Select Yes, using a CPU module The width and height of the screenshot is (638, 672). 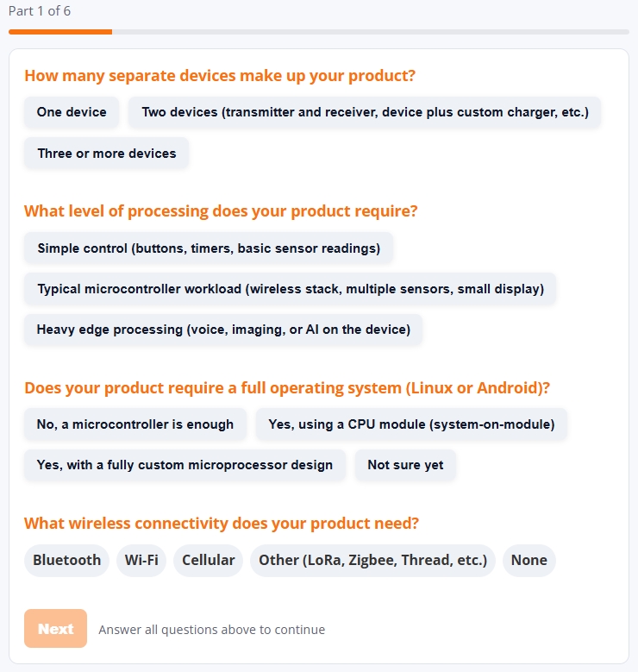click(x=411, y=424)
